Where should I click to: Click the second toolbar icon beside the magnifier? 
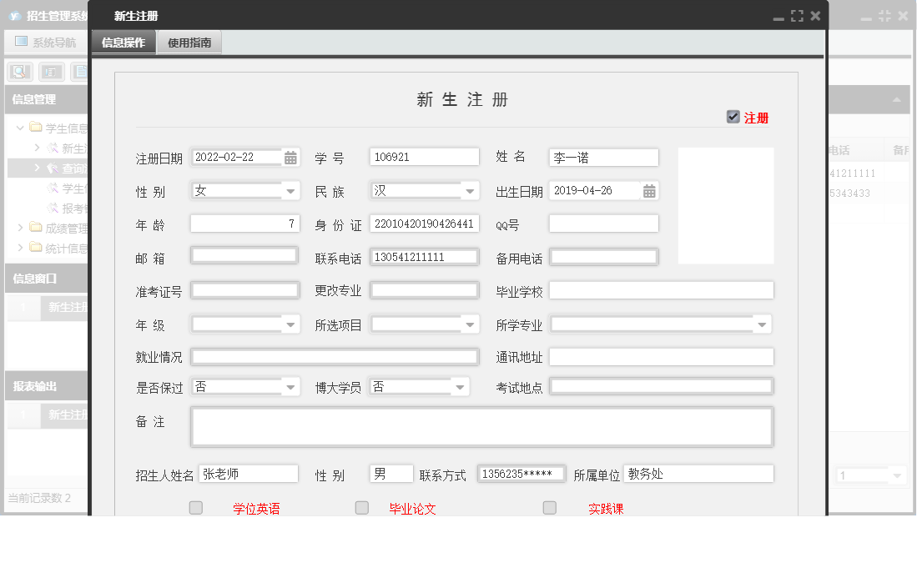point(51,71)
